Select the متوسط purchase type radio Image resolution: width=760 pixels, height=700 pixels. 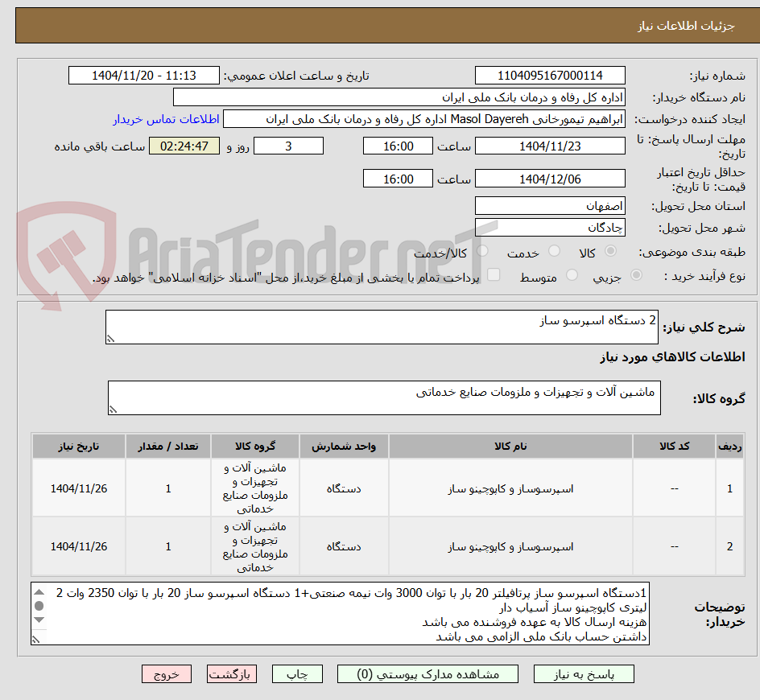click(x=572, y=275)
